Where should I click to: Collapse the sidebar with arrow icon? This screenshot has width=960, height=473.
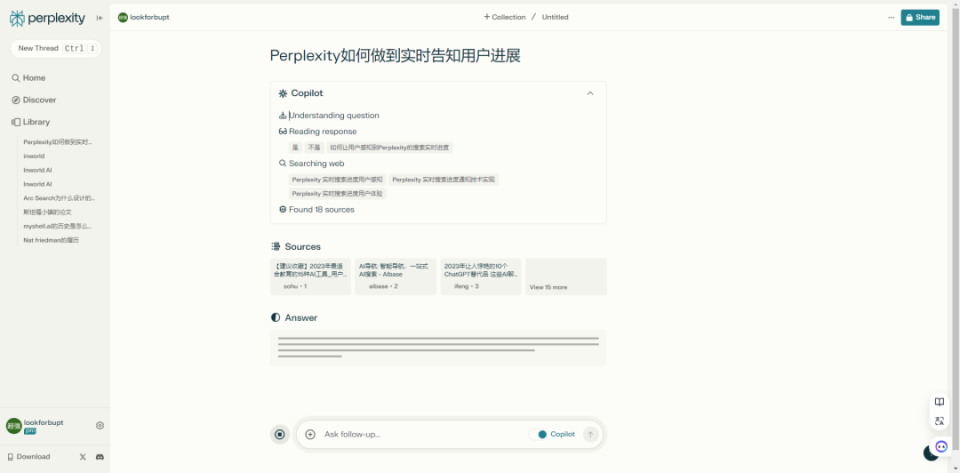coord(100,18)
